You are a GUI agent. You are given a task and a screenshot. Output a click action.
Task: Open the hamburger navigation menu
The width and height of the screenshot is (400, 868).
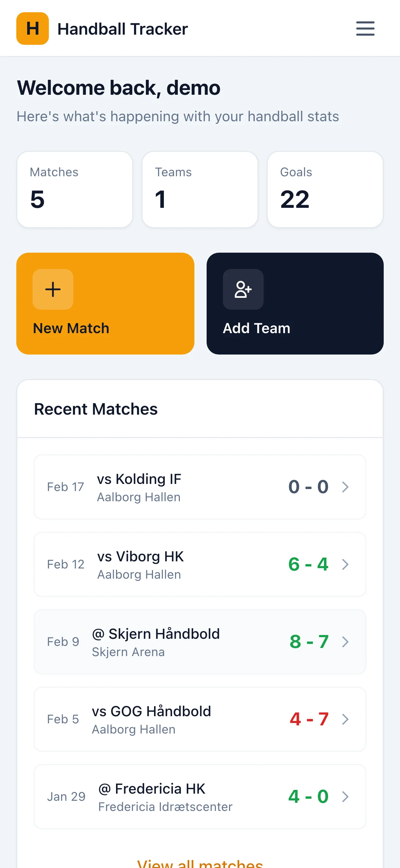tap(365, 29)
